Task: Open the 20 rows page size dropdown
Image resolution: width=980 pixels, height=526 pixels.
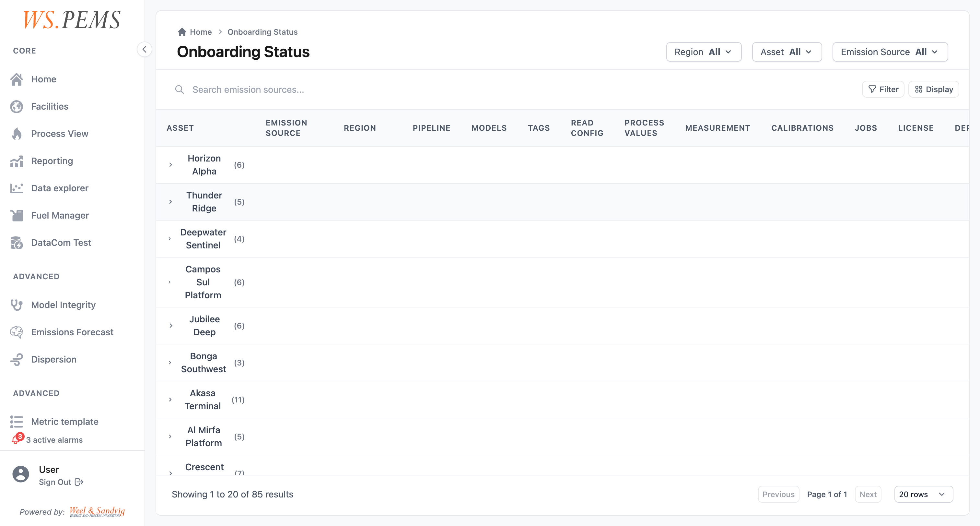Action: [x=923, y=494]
